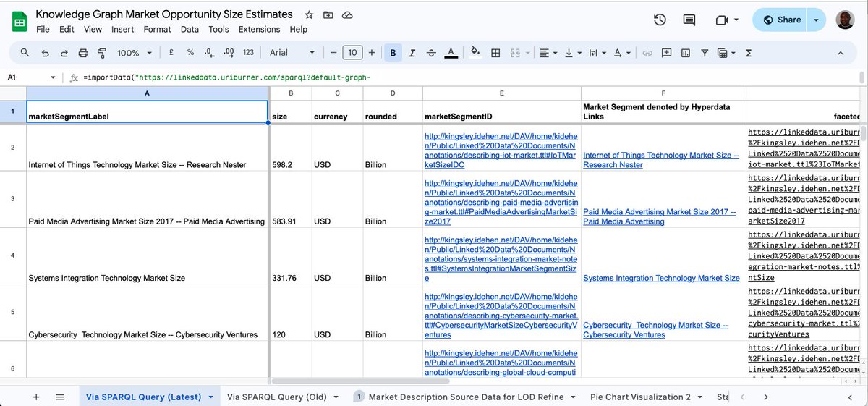The width and height of the screenshot is (868, 406).
Task: Toggle strikethrough formatting
Action: tap(431, 53)
